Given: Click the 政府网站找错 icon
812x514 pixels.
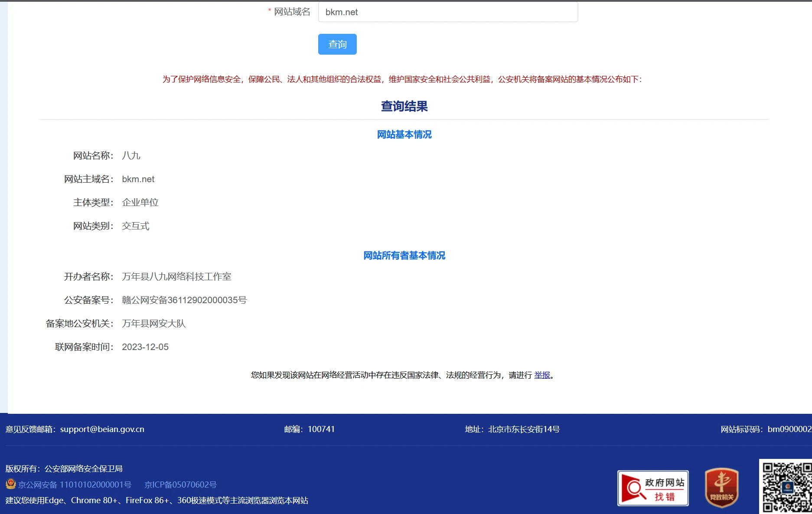Looking at the screenshot, I should click(x=653, y=488).
